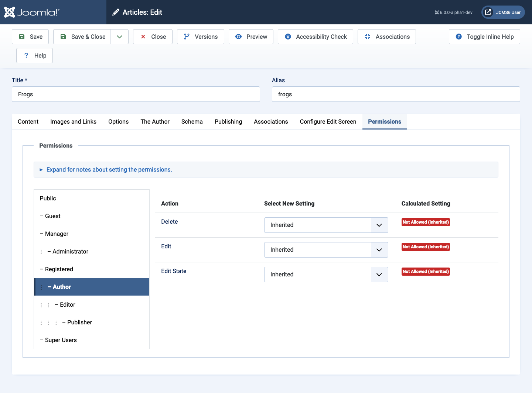Toggle Inline Help
The width and height of the screenshot is (532, 393).
[484, 37]
